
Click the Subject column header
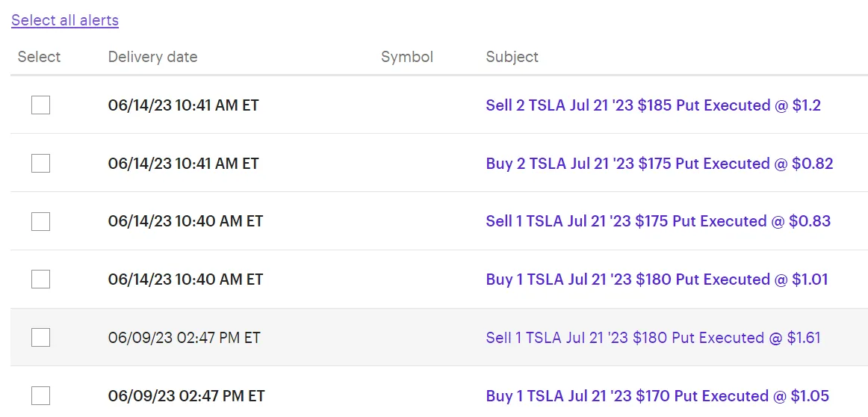512,57
